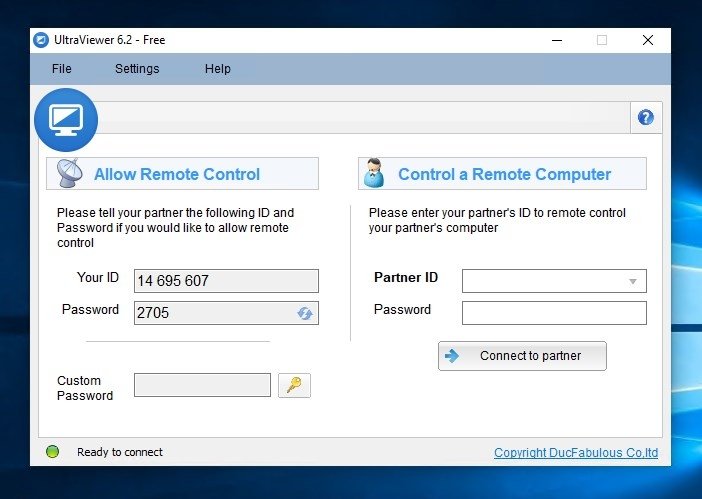Focus the partner Password field
Image resolution: width=702 pixels, height=499 pixels.
554,313
